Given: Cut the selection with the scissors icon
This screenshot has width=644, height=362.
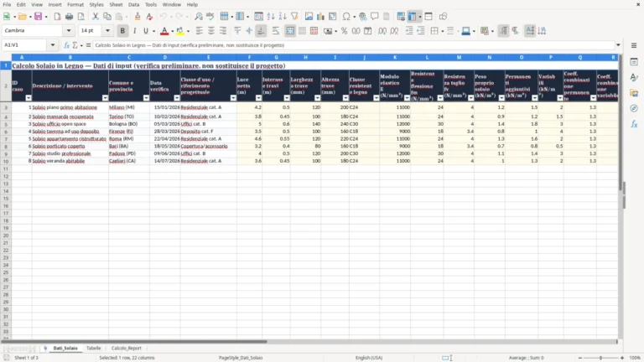Looking at the screenshot, I should (x=96, y=17).
